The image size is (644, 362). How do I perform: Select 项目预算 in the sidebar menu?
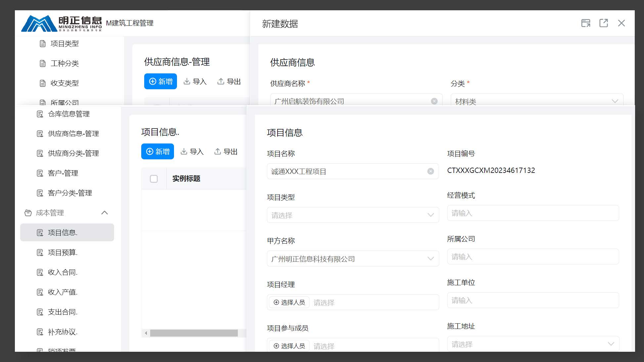(x=63, y=252)
